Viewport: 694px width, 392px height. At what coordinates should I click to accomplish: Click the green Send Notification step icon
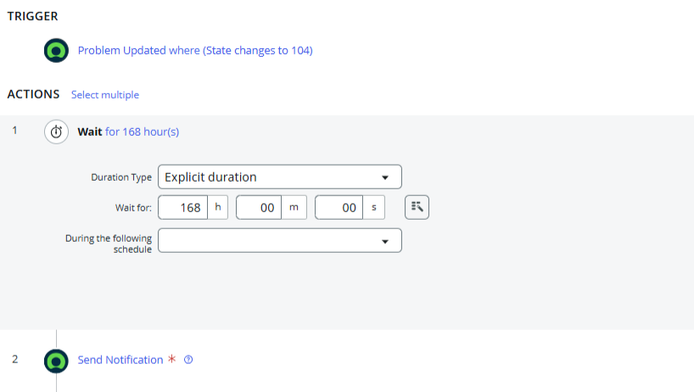click(56, 361)
